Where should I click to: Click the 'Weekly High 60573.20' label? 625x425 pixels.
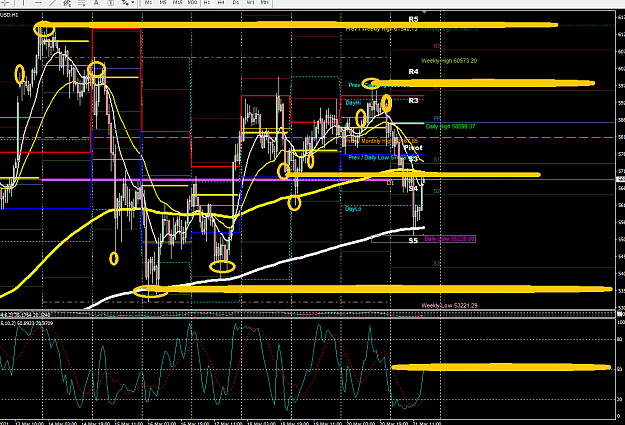(449, 61)
